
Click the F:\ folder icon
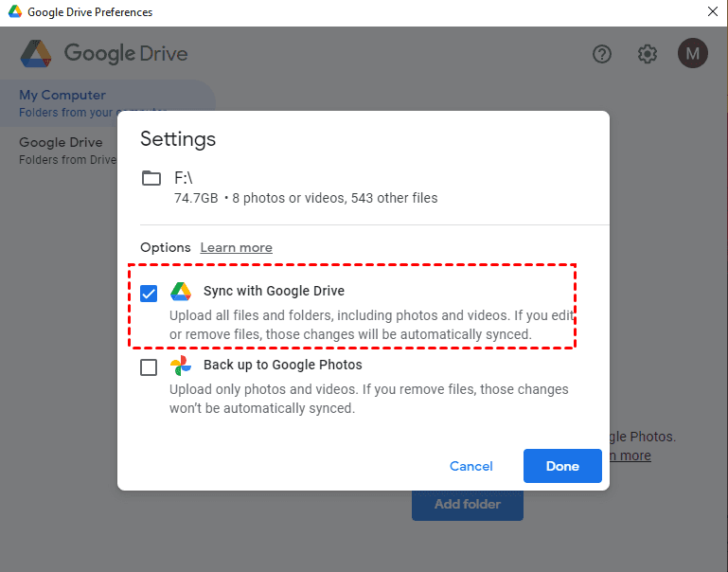pos(151,178)
